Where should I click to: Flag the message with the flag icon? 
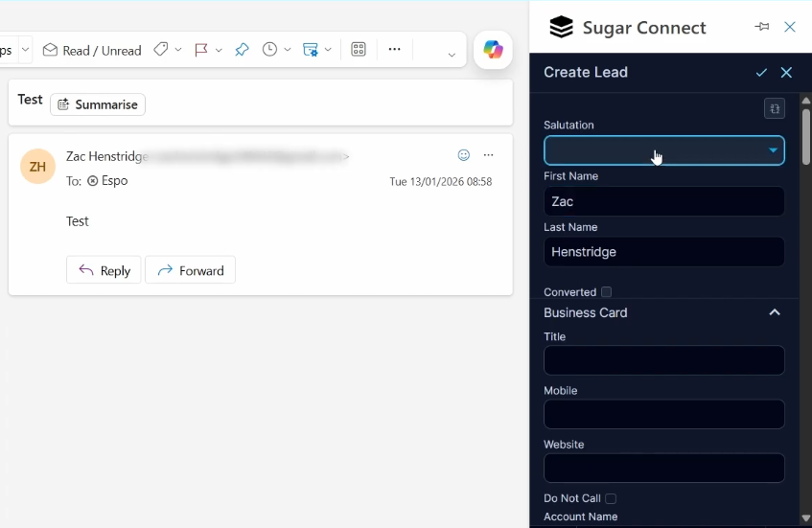tap(201, 50)
